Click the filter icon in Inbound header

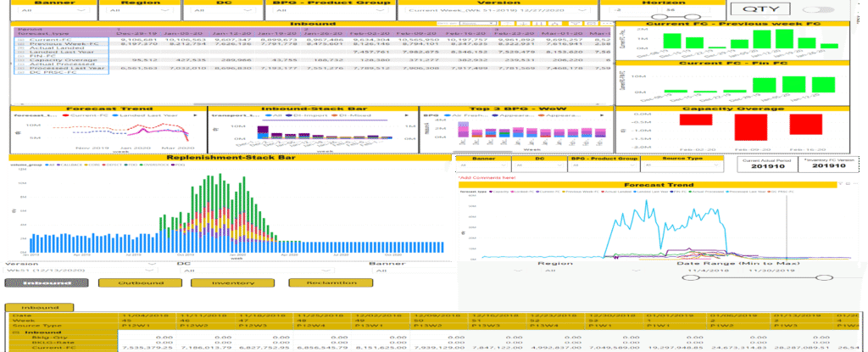click(576, 23)
